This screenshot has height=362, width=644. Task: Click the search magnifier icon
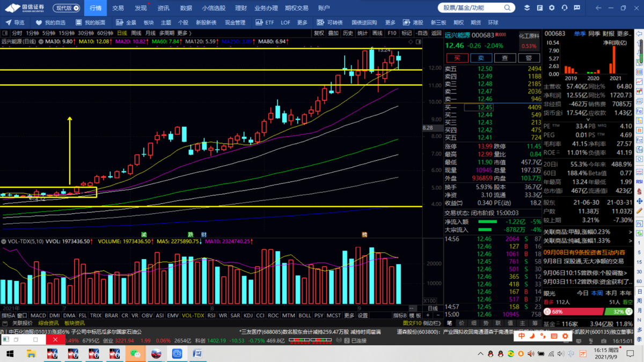tap(508, 8)
